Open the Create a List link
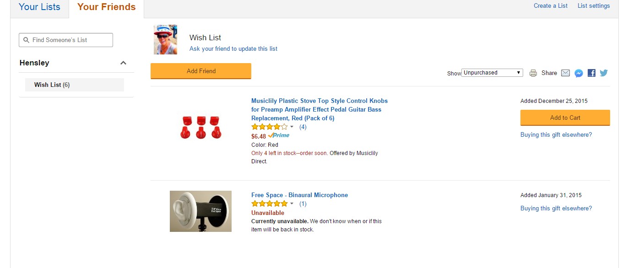Viewport: 644px width, 268px height. pos(550,6)
